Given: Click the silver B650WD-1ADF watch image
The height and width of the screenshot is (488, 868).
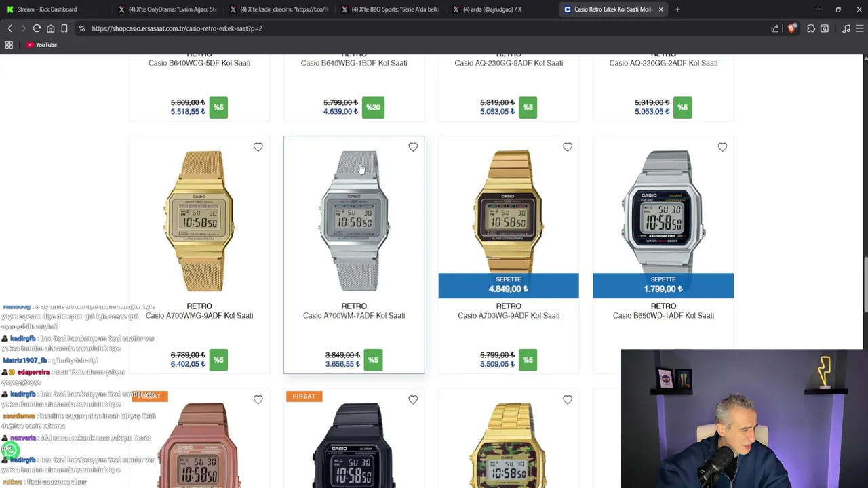Looking at the screenshot, I should (x=663, y=211).
